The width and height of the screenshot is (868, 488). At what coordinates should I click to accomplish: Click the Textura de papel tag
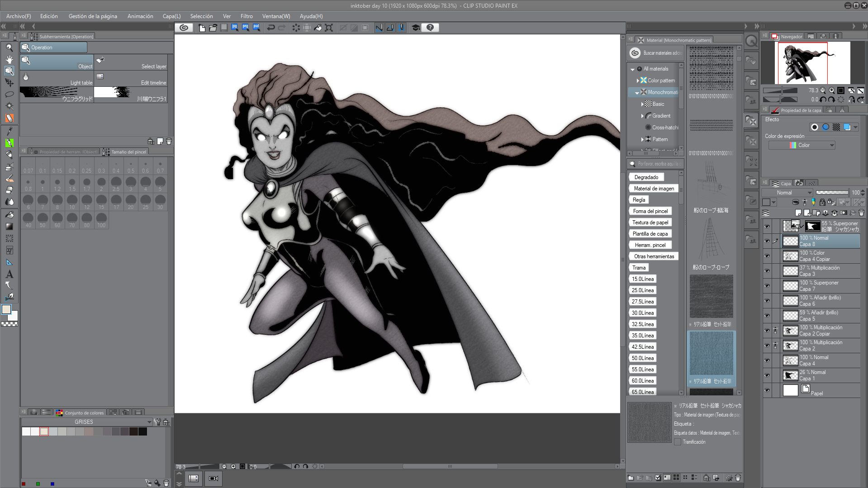[x=650, y=223]
